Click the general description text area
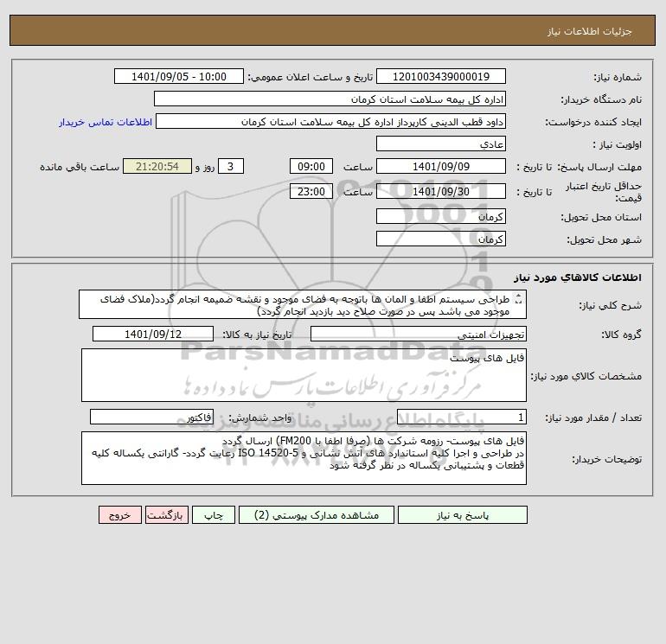The image size is (666, 644). pyautogui.click(x=303, y=305)
